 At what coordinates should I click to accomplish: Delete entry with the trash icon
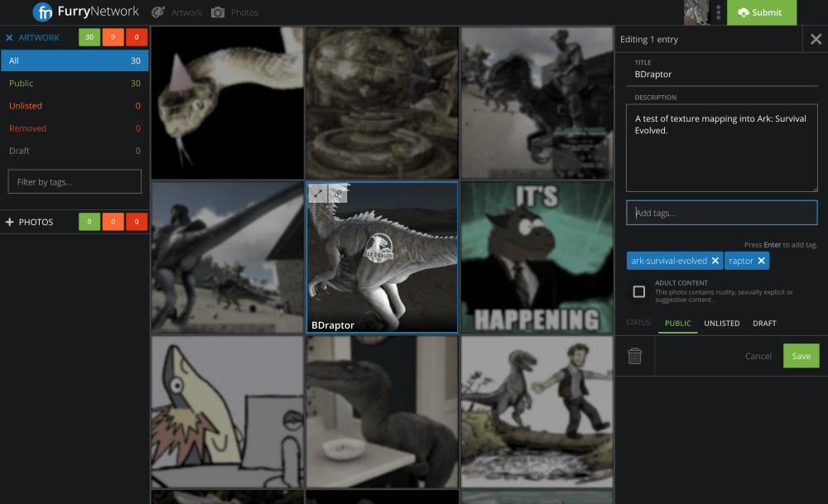(x=634, y=356)
